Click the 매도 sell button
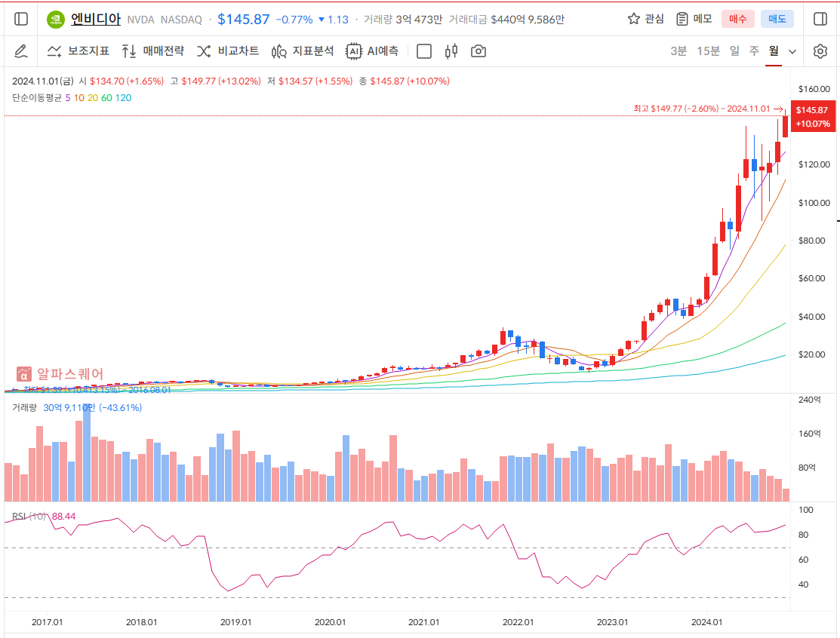840x638 pixels. click(x=777, y=20)
